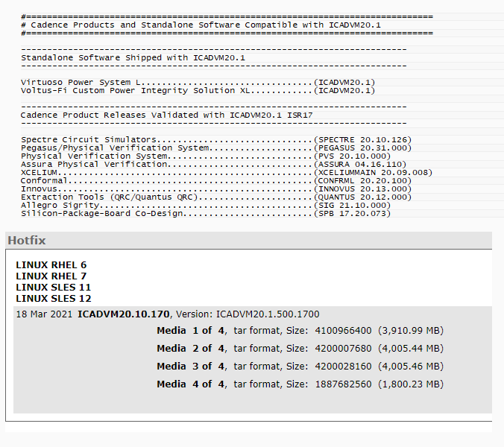This screenshot has width=504, height=447.
Task: Open the Media 3 of 4 download link
Action: [x=192, y=367]
